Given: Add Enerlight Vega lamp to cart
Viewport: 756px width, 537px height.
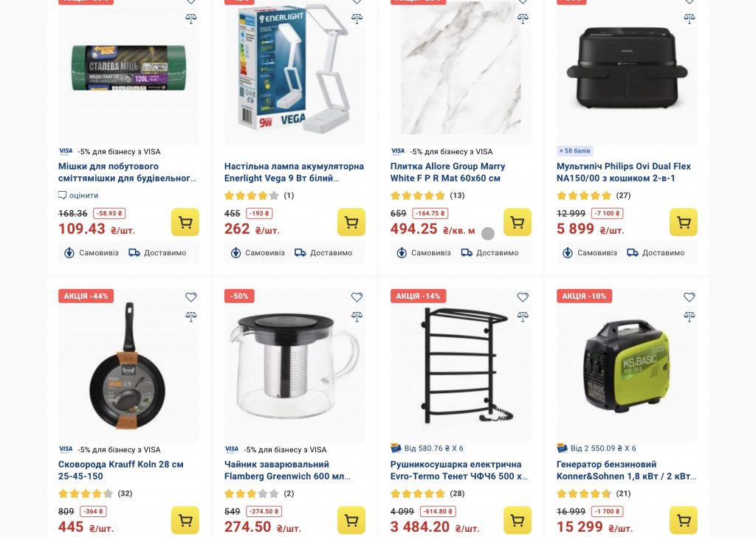Looking at the screenshot, I should [351, 222].
